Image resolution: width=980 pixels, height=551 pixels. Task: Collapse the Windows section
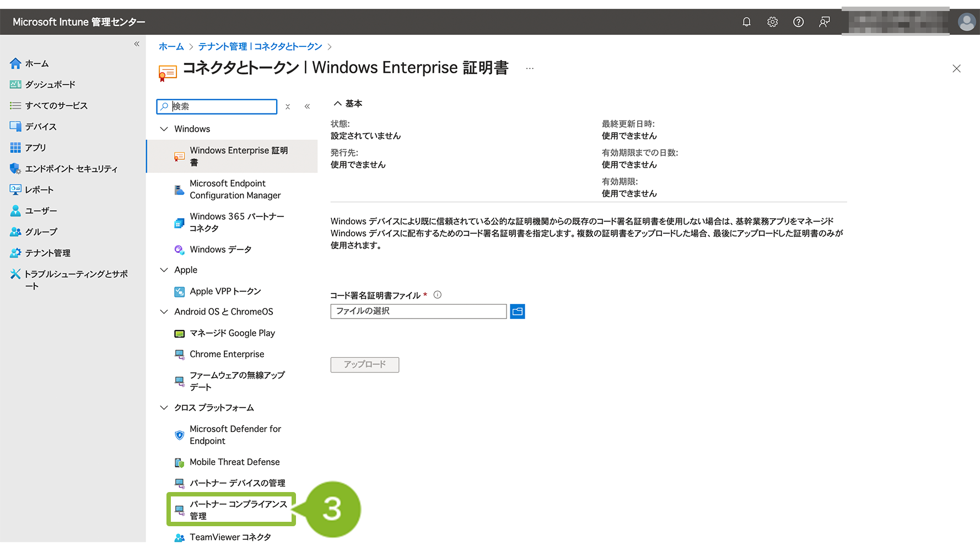tap(164, 129)
